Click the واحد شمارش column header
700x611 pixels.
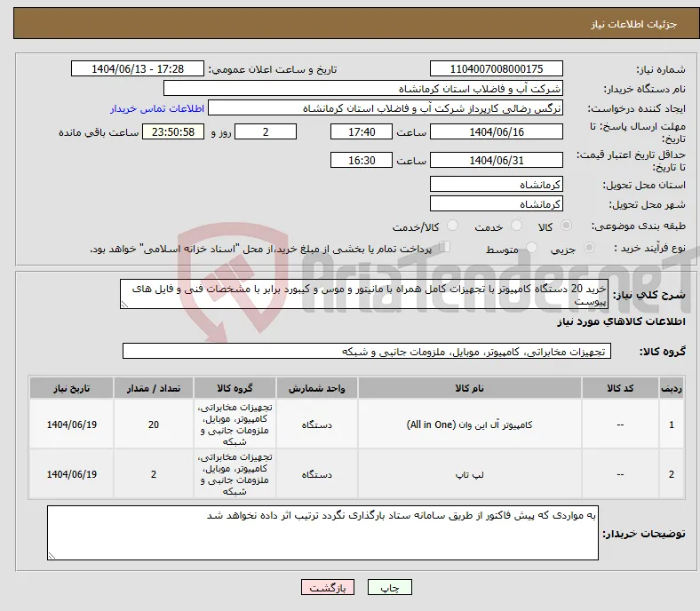(316, 388)
